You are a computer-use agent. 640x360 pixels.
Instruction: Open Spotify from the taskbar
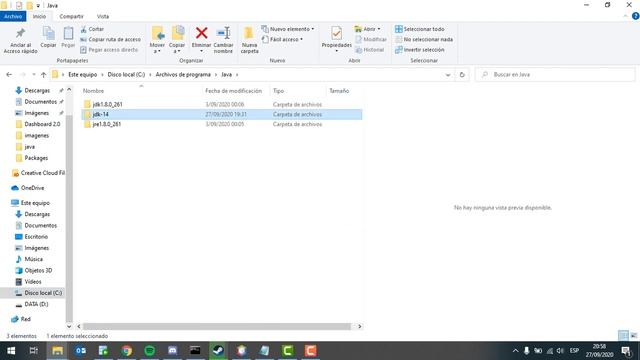click(x=150, y=351)
